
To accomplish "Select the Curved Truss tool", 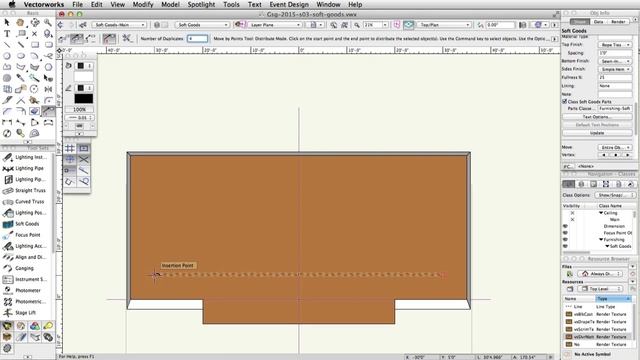I will (24, 201).
